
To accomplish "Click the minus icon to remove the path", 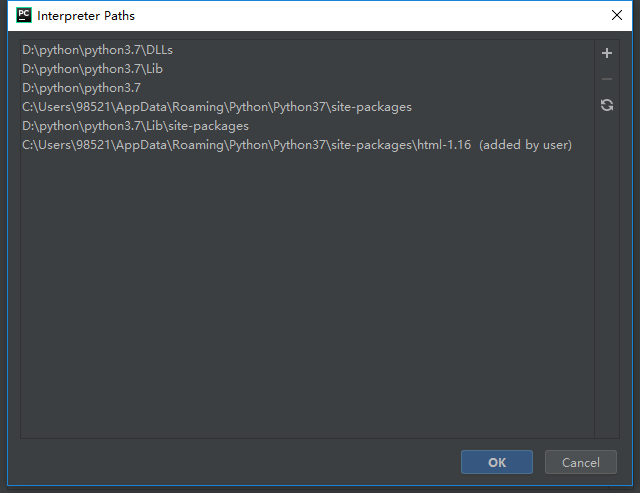I will coord(607,79).
